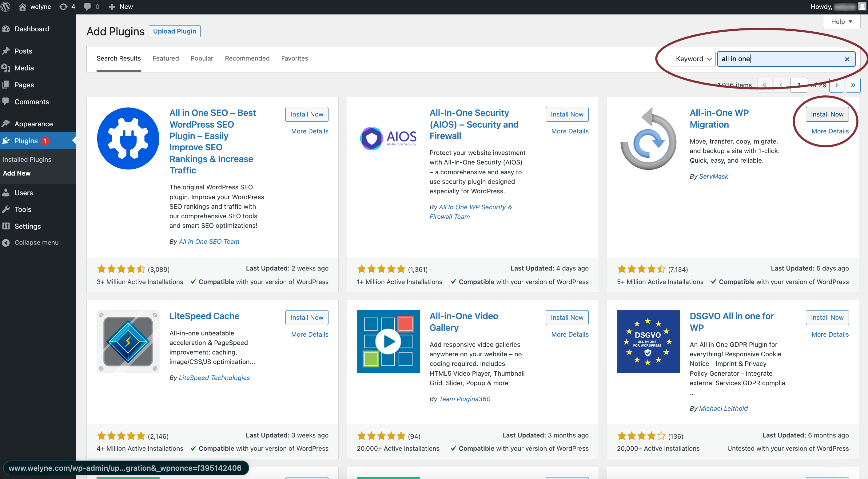Image resolution: width=868 pixels, height=479 pixels.
Task: Click the DSGVO plugin logo
Action: coord(648,342)
